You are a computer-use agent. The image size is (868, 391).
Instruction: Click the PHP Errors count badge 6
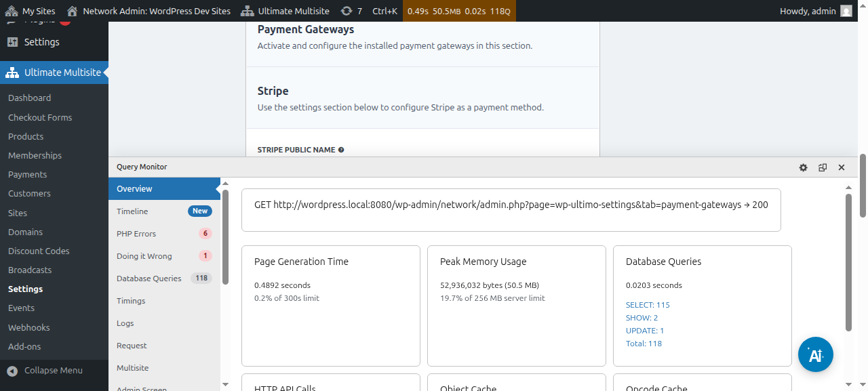tap(205, 234)
